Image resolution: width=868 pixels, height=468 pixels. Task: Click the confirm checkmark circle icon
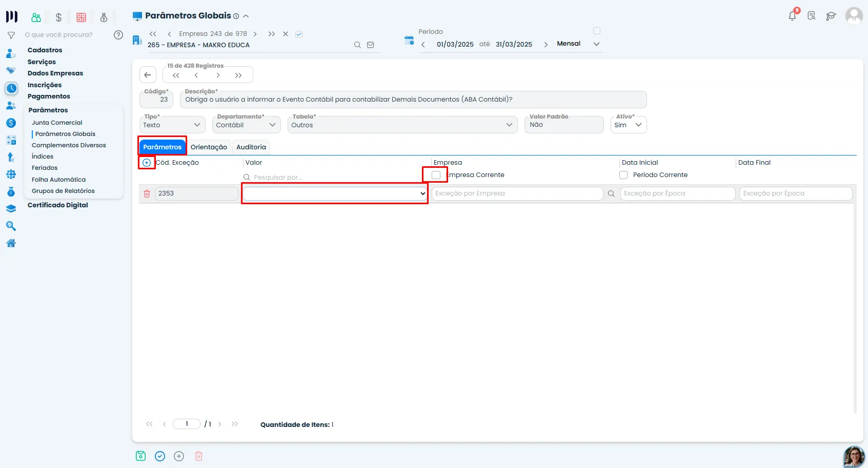[x=160, y=456]
